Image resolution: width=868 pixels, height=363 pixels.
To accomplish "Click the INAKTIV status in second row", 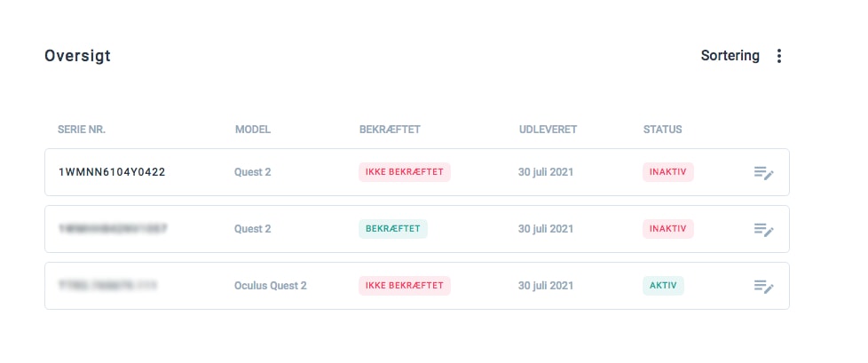I will coord(667,229).
